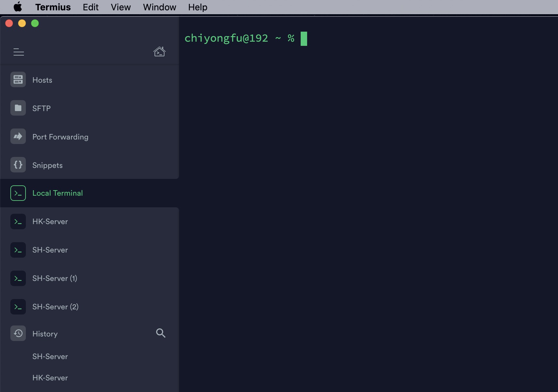The image size is (558, 392).
Task: Open the Termius app menu
Action: [x=53, y=7]
